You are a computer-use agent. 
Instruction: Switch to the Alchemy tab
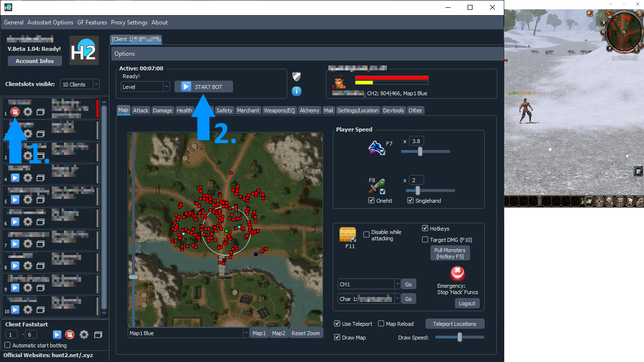click(309, 110)
